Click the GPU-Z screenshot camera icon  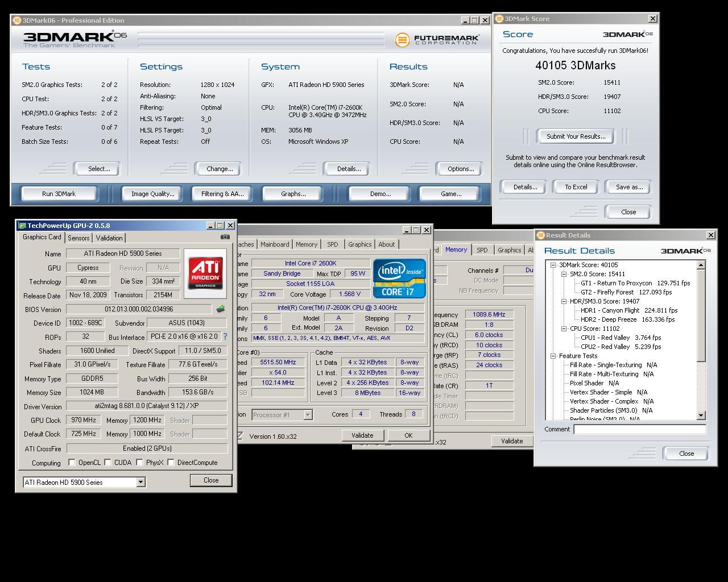225,237
